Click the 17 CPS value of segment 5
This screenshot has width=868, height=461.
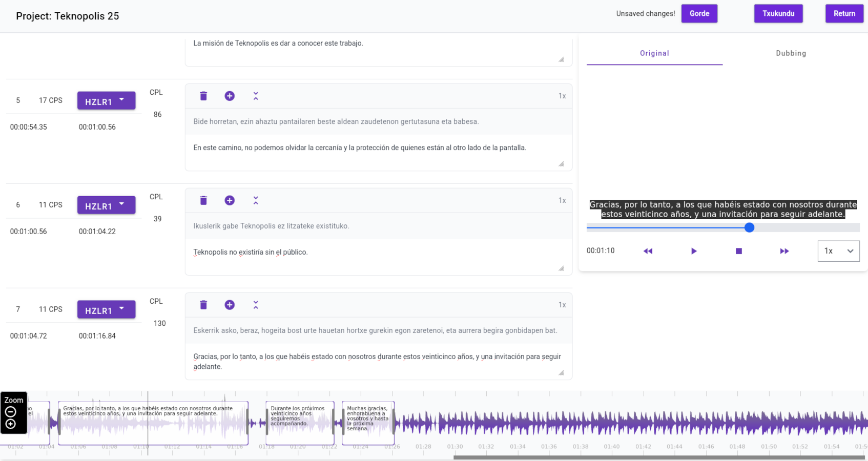[51, 100]
